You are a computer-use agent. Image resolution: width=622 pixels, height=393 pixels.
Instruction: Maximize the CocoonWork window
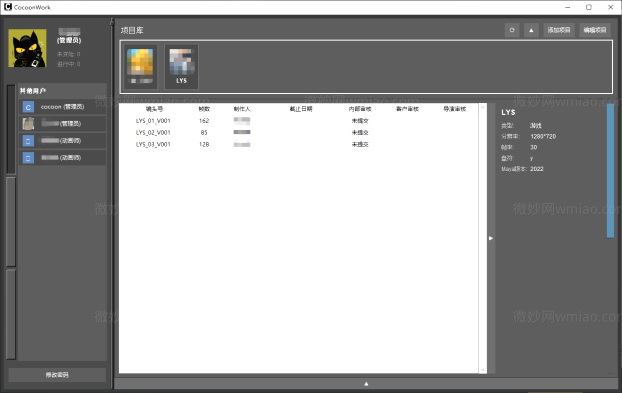click(589, 7)
